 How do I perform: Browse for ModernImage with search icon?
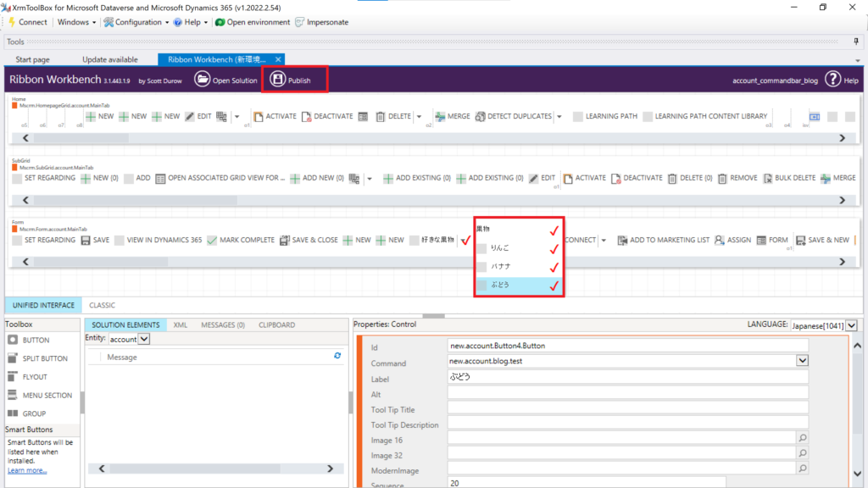point(802,469)
